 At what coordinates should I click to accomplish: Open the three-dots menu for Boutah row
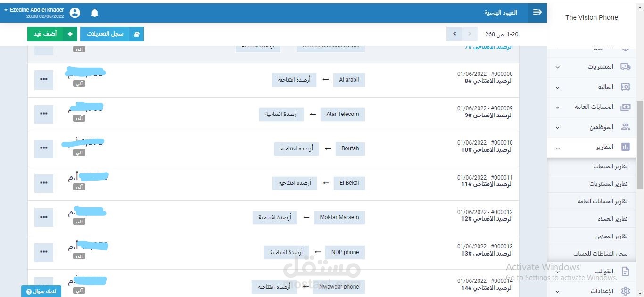[44, 148]
